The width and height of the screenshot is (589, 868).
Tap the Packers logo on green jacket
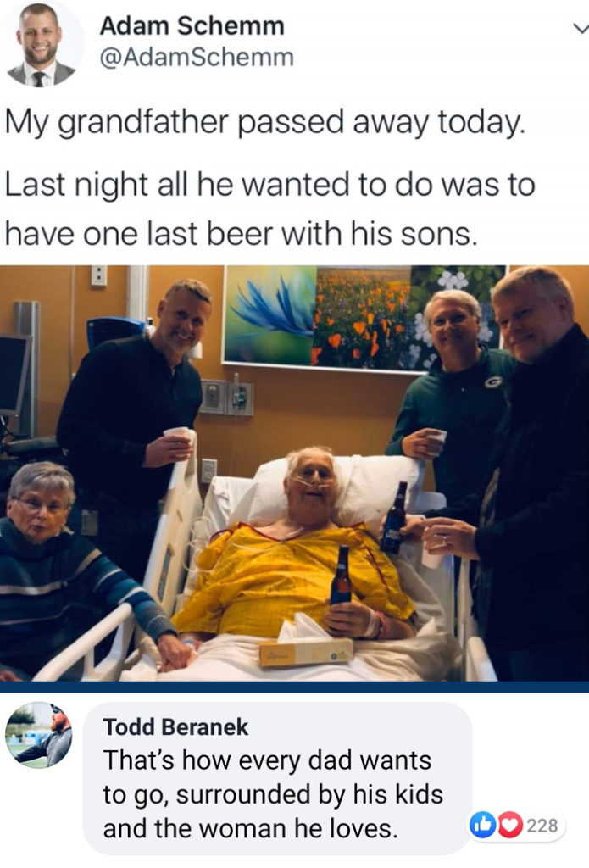pyautogui.click(x=492, y=381)
